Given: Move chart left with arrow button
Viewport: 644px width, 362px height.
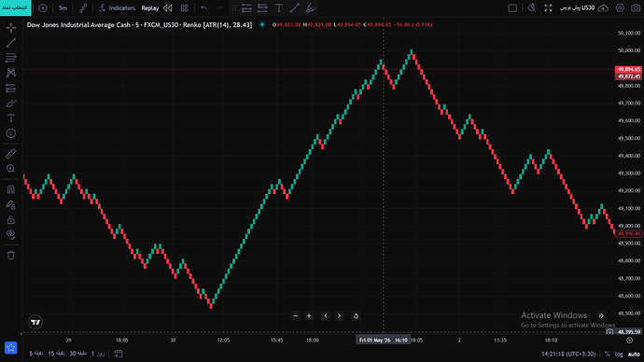Looking at the screenshot, I should [326, 316].
